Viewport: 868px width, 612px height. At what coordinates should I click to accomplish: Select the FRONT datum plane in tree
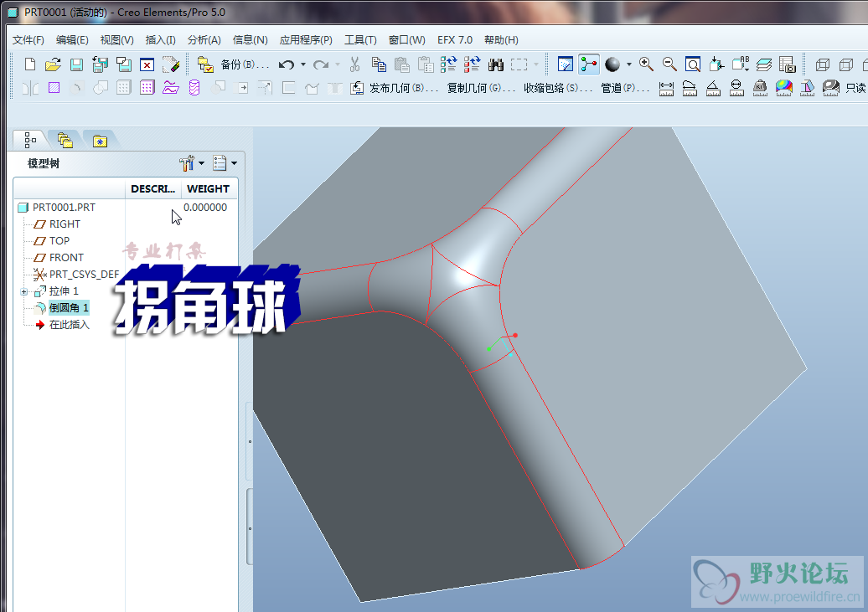click(66, 257)
